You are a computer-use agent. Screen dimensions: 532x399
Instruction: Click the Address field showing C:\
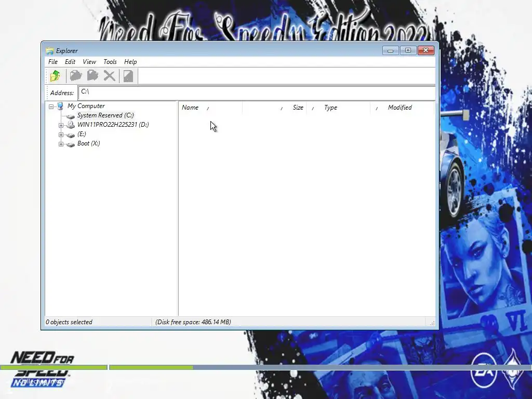coord(257,92)
